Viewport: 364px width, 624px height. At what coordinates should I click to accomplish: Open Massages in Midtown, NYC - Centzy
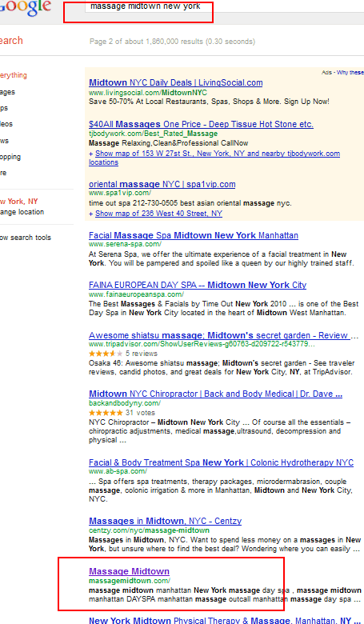tap(165, 521)
